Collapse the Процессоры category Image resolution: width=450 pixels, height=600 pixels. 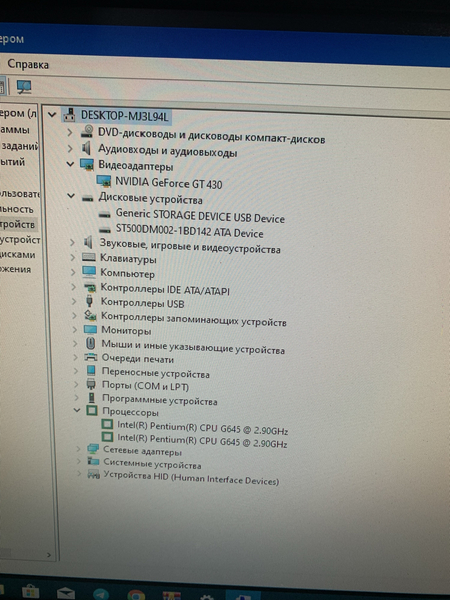click(77, 410)
